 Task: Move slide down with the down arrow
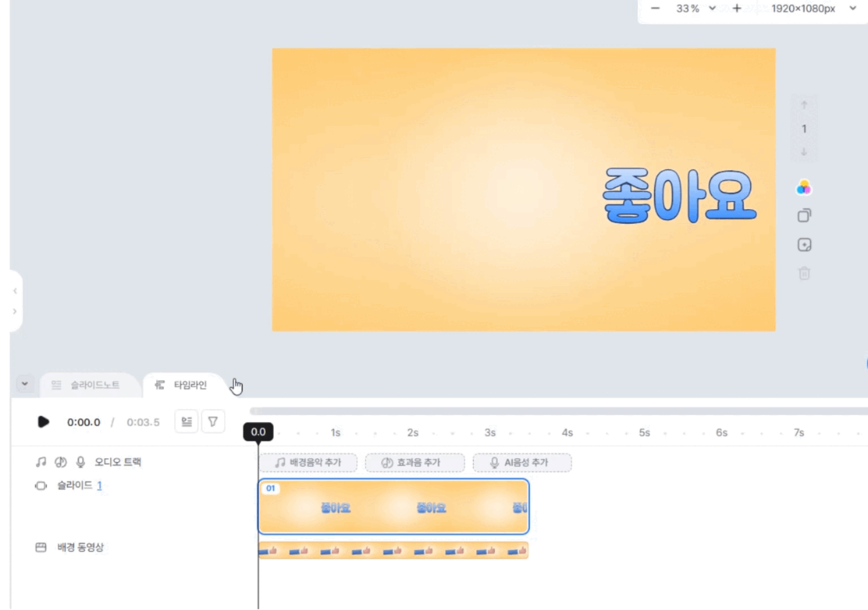click(x=804, y=152)
